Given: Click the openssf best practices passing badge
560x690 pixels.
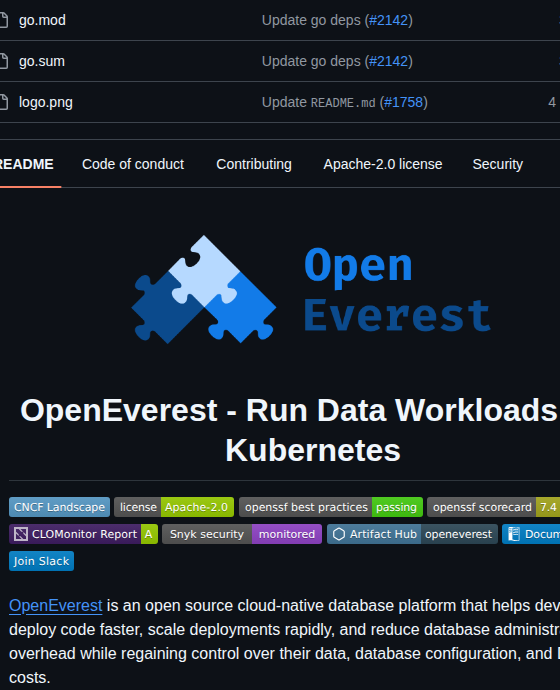Looking at the screenshot, I should pos(331,507).
